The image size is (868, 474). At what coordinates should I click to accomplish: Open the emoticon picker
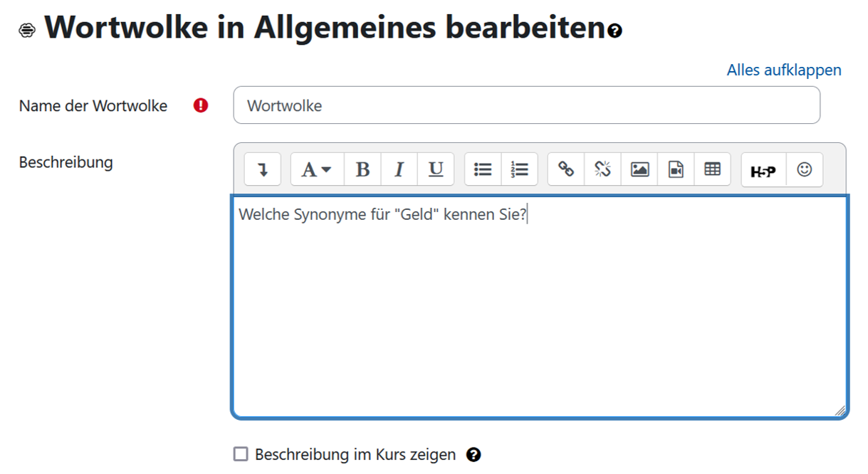(805, 169)
